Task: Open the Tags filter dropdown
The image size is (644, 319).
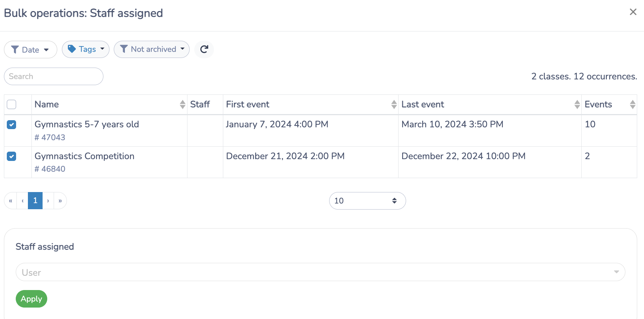Action: click(86, 49)
